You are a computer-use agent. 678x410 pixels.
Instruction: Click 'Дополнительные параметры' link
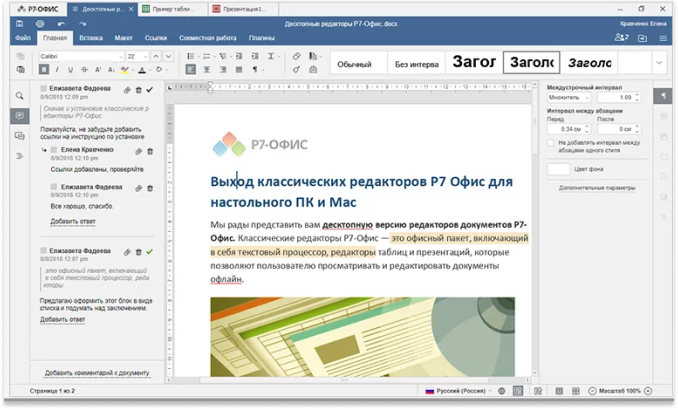tap(597, 188)
